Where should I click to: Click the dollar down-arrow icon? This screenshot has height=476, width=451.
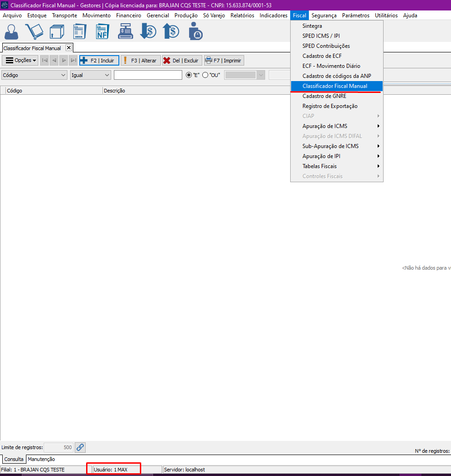[148, 31]
